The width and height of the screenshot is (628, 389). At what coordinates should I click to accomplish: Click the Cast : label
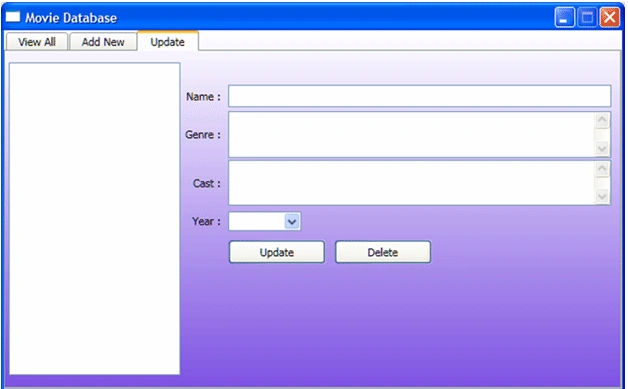click(207, 183)
